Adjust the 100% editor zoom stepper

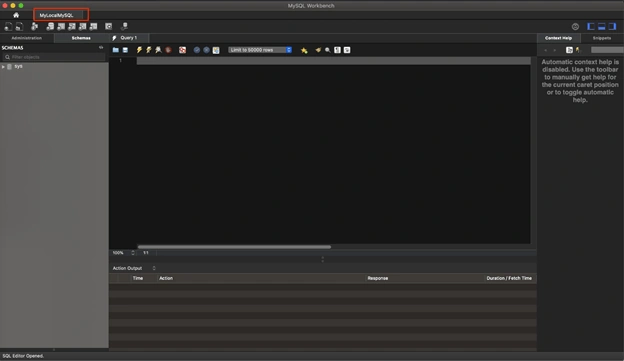(133, 253)
